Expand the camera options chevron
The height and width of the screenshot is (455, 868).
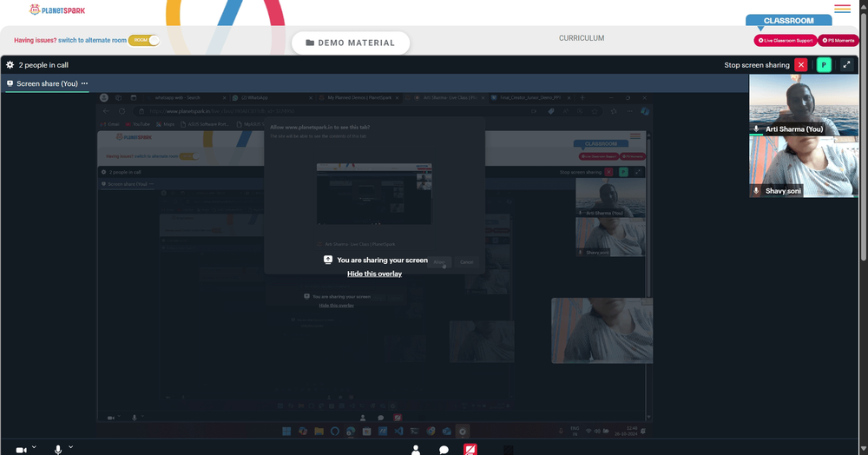pyautogui.click(x=34, y=446)
